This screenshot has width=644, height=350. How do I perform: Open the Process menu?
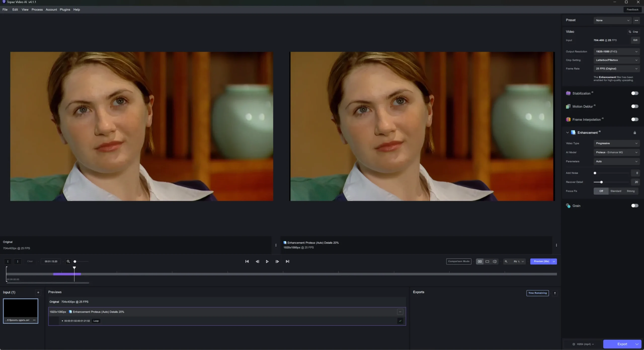(x=37, y=10)
